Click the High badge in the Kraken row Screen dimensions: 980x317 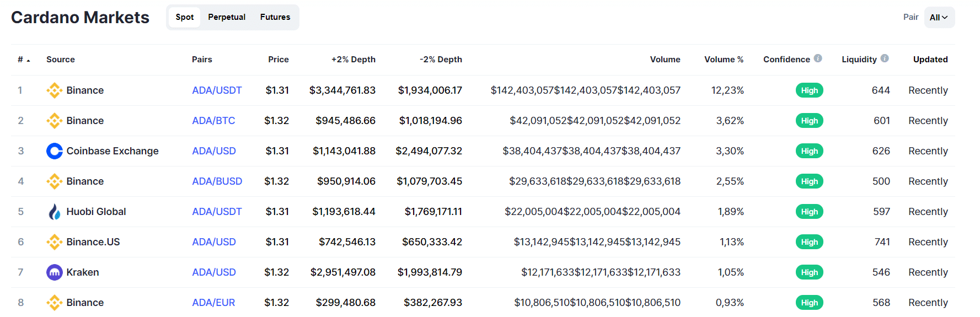[809, 272]
